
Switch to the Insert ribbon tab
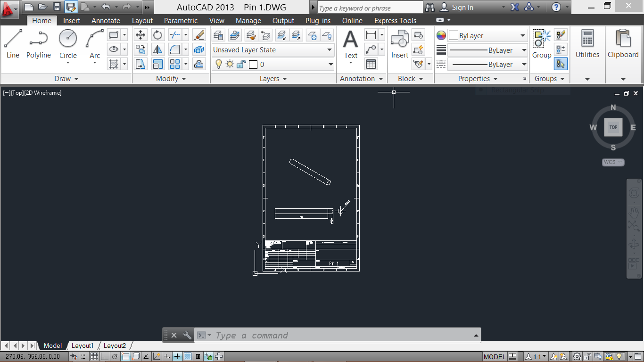72,21
